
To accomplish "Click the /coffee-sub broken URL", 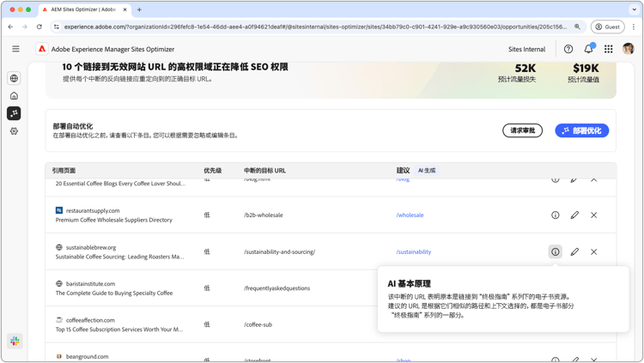I will (258, 324).
